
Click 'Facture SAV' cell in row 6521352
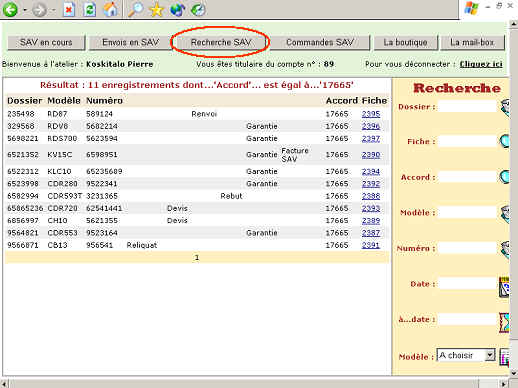pyautogui.click(x=295, y=155)
